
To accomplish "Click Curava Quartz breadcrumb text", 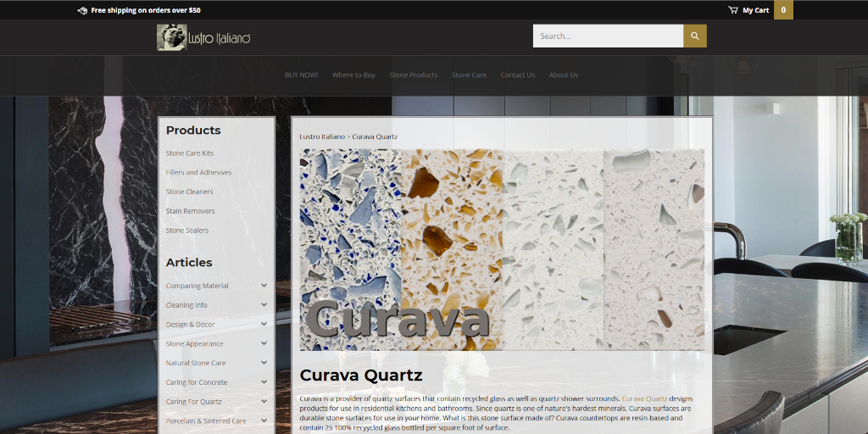I will coord(375,136).
